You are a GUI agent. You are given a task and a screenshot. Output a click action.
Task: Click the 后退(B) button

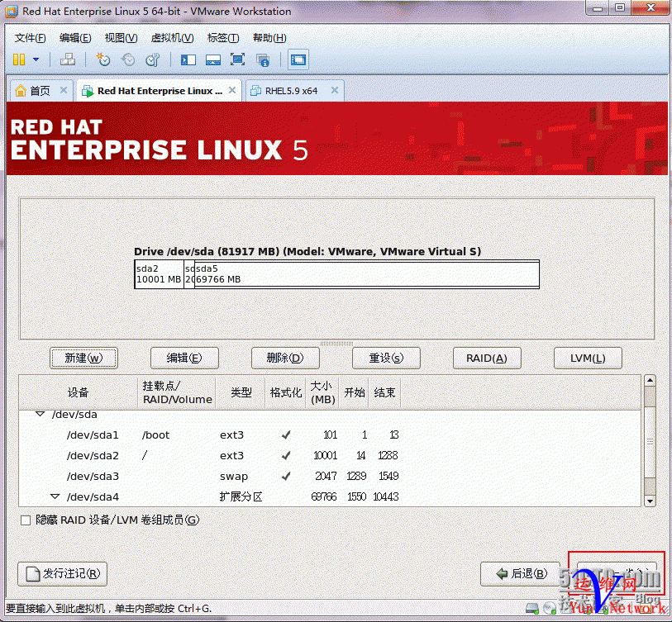tap(520, 573)
